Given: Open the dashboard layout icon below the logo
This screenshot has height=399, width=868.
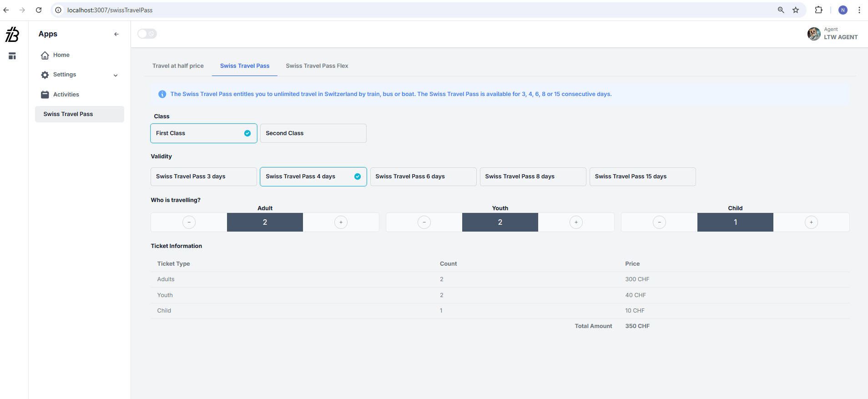Looking at the screenshot, I should coord(12,56).
